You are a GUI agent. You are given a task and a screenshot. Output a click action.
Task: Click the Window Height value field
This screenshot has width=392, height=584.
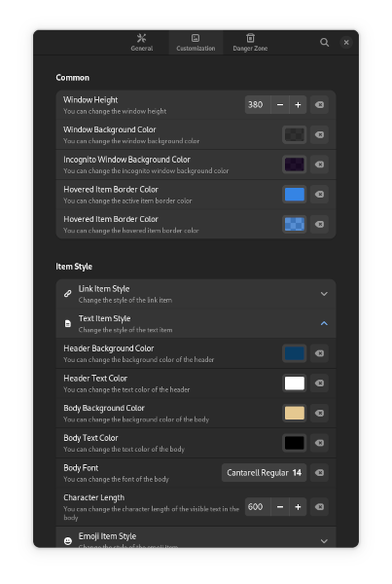pos(258,105)
